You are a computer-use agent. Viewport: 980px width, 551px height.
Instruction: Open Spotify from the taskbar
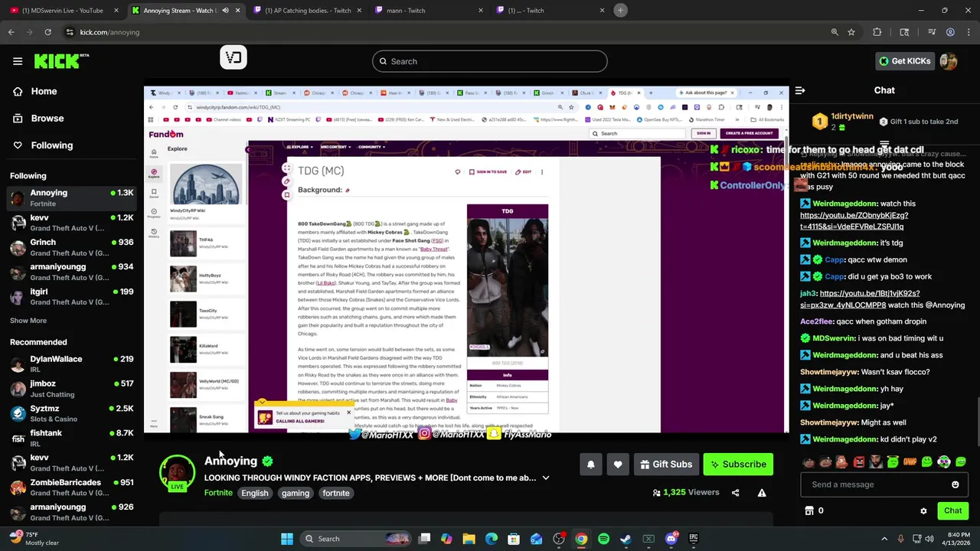603,539
